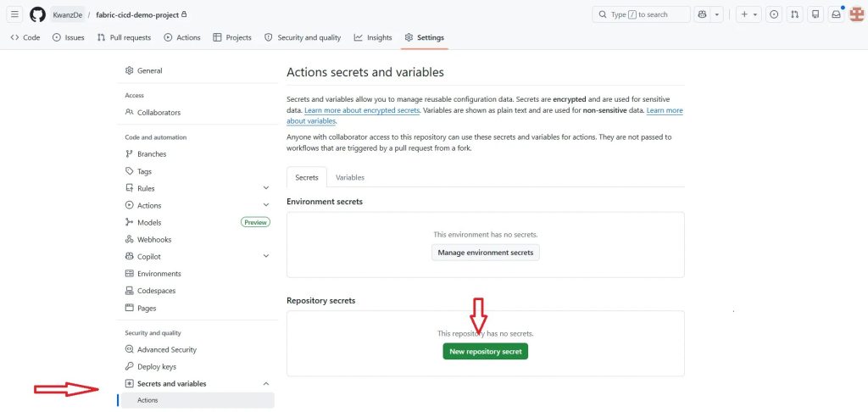Go to the repository Actions tab
Image resolution: width=868 pixels, height=412 pixels.
pyautogui.click(x=182, y=37)
